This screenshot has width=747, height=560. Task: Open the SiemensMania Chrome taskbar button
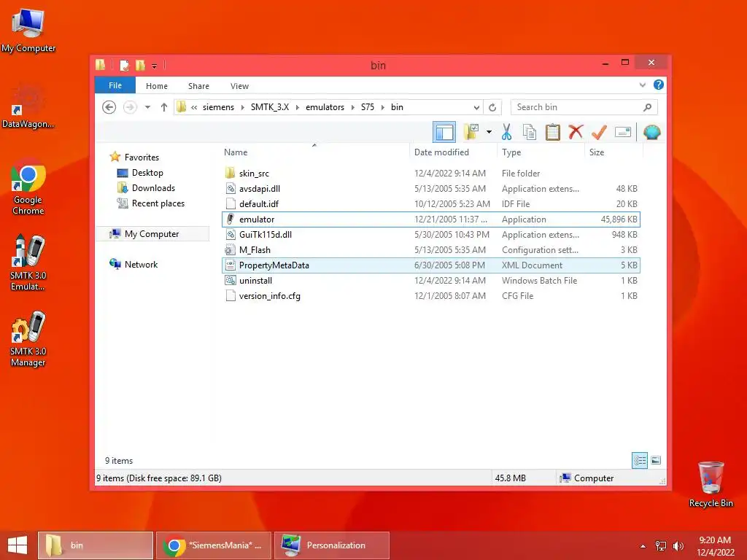[x=214, y=545]
